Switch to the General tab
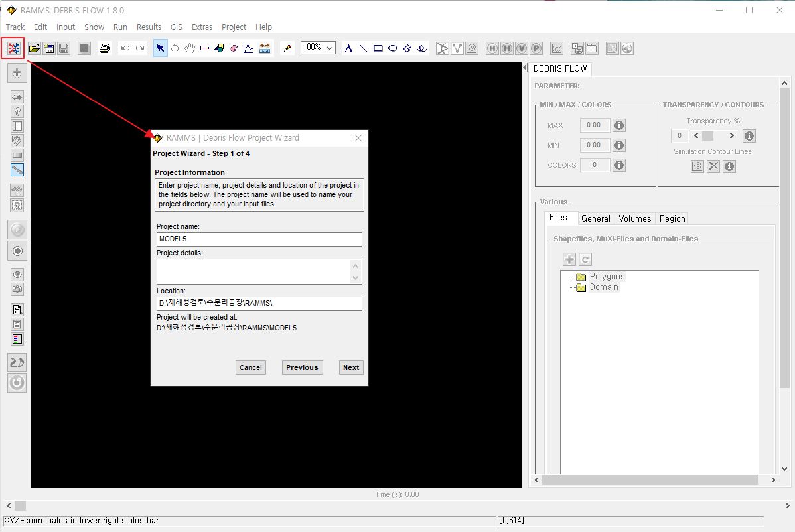The image size is (795, 532). 596,218
